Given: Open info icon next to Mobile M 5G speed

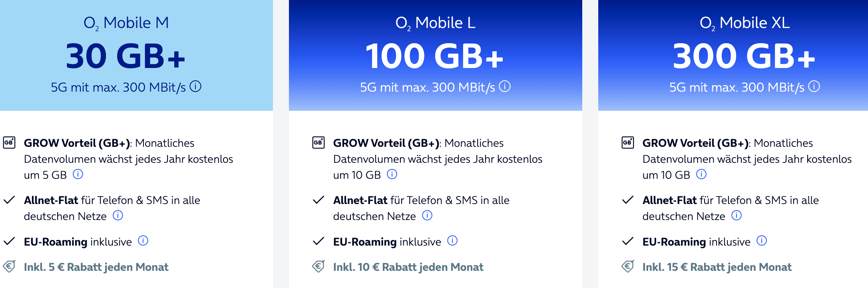Looking at the screenshot, I should (195, 86).
